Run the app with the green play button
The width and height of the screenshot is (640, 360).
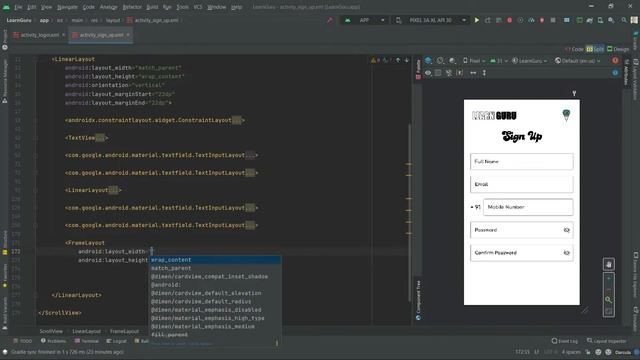click(x=476, y=20)
